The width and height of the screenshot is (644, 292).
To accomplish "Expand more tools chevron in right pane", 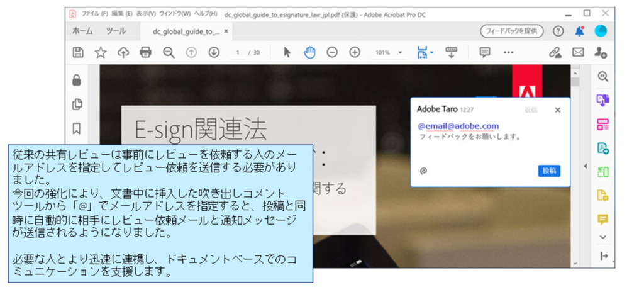I will (603, 237).
